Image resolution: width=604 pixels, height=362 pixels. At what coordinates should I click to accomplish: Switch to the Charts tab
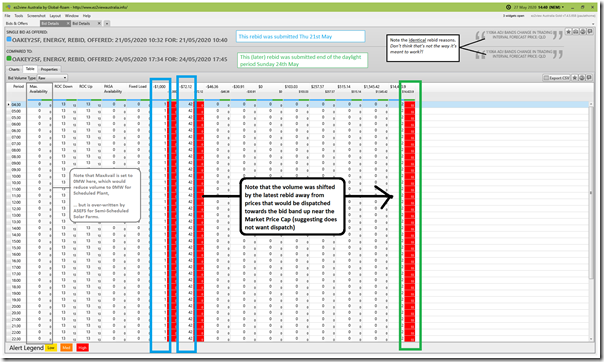tap(14, 69)
